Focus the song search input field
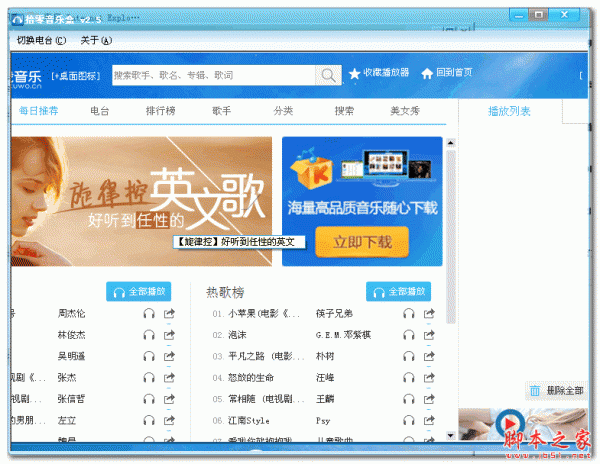Image resolution: width=600 pixels, height=464 pixels. coord(214,75)
